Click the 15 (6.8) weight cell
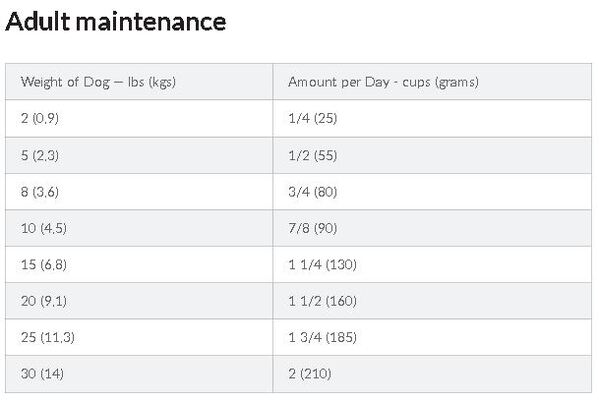Image resolution: width=599 pixels, height=402 pixels. click(x=139, y=264)
